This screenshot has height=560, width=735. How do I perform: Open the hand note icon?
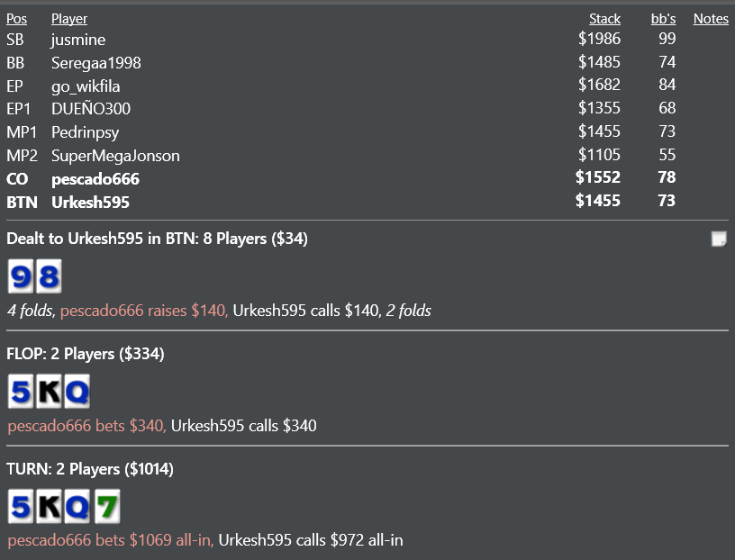(x=719, y=239)
